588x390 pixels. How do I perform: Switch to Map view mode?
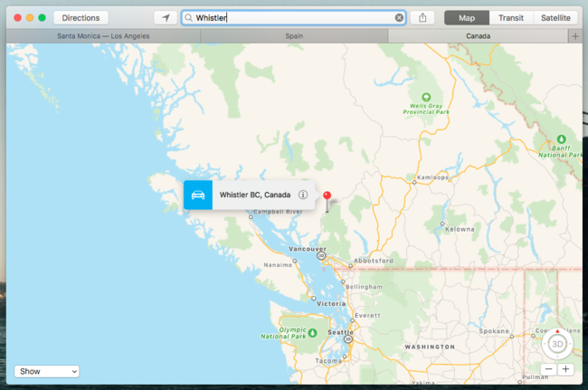coord(467,17)
